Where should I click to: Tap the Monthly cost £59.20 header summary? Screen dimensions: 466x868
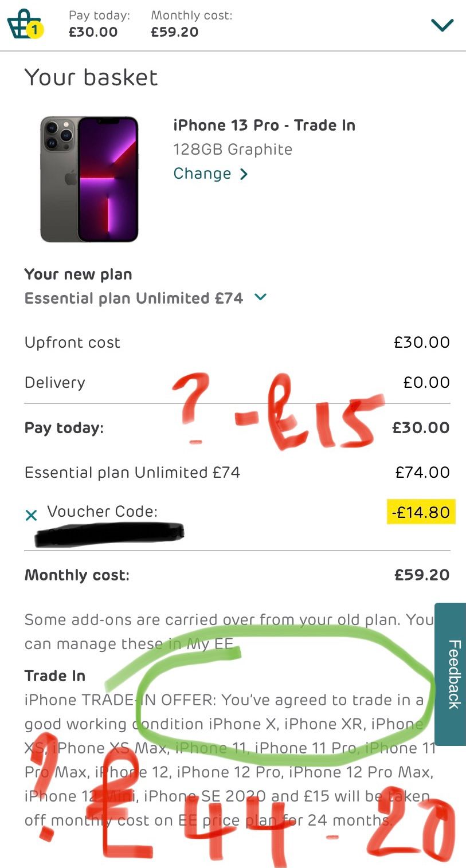pos(191,24)
